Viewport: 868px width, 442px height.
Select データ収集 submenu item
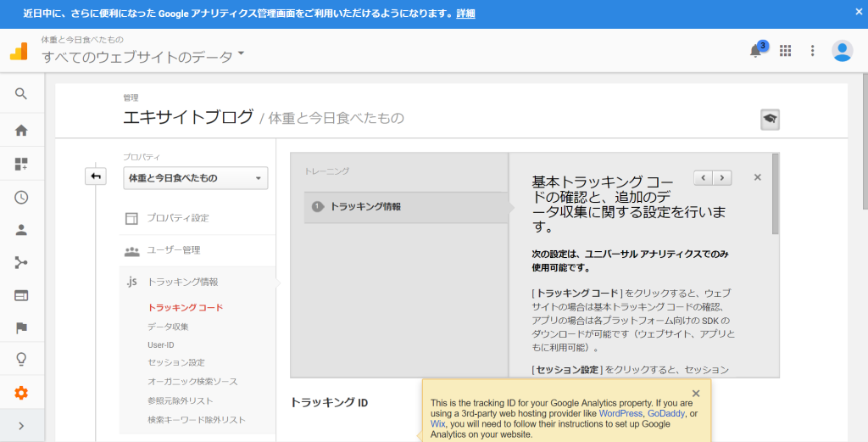pyautogui.click(x=168, y=327)
